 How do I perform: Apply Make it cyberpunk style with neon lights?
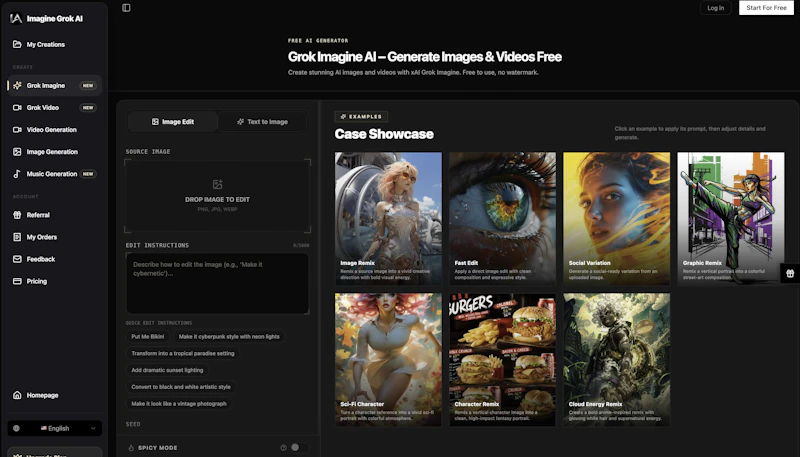(x=229, y=337)
